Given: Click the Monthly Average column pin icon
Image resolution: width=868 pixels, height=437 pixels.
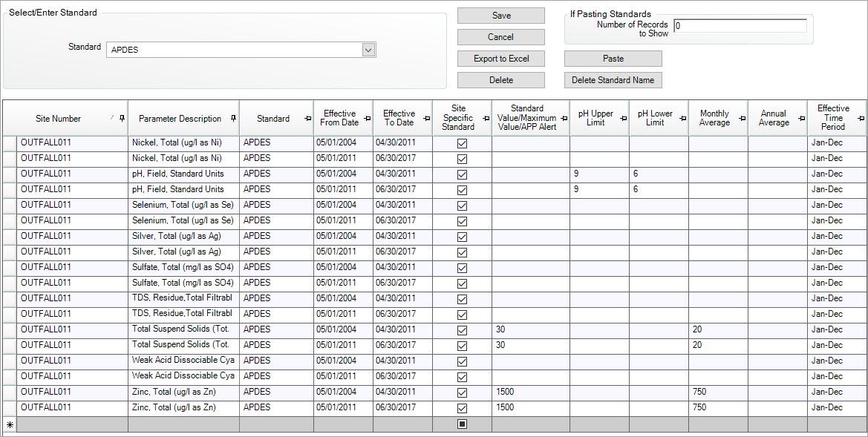Looking at the screenshot, I should (743, 119).
